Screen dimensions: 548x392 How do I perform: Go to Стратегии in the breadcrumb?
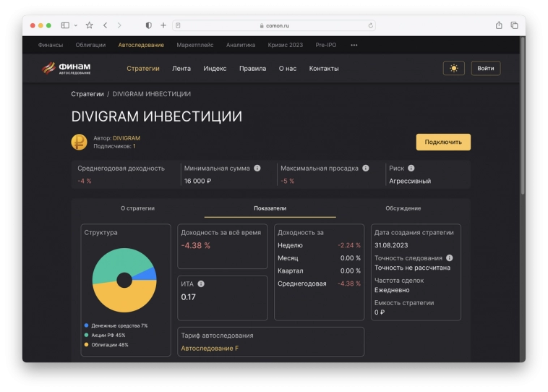[x=87, y=94]
